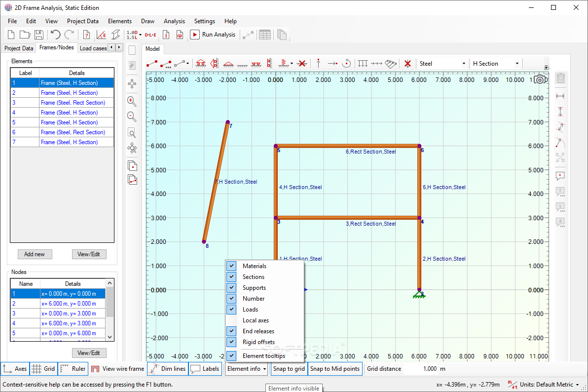
Task: Uncheck Element tooltips option
Action: [x=265, y=355]
